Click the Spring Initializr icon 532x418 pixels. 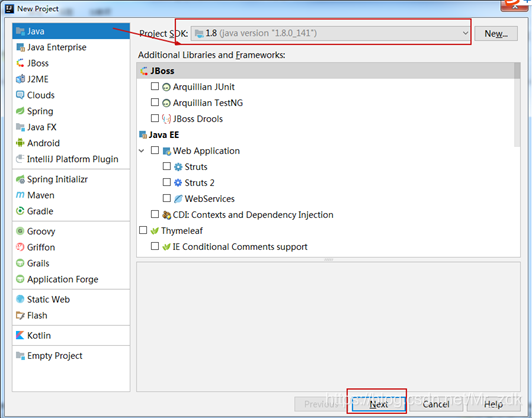click(x=20, y=179)
